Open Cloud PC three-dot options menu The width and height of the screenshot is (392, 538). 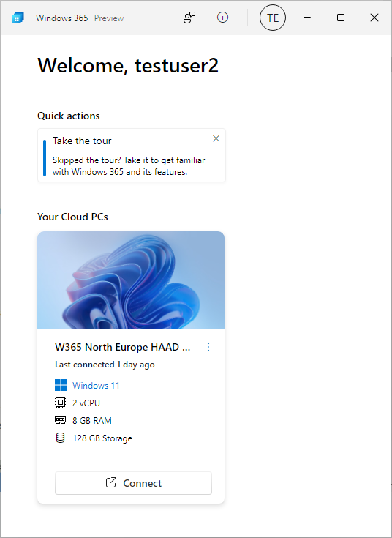(x=208, y=347)
